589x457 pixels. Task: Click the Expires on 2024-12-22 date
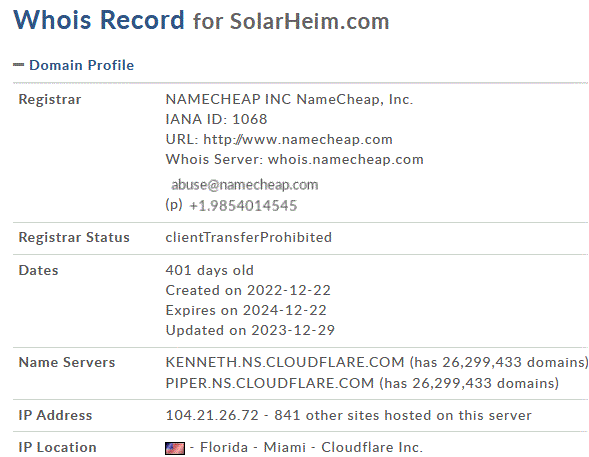(x=246, y=310)
